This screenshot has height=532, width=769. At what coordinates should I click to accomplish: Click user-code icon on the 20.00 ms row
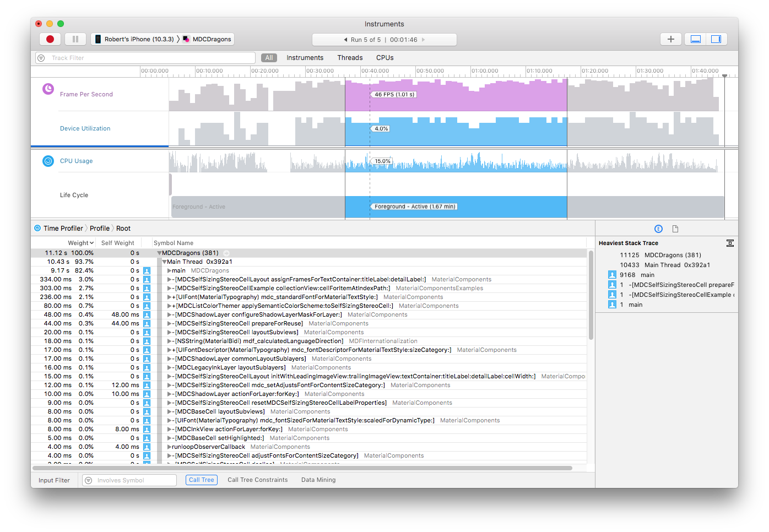pos(147,333)
